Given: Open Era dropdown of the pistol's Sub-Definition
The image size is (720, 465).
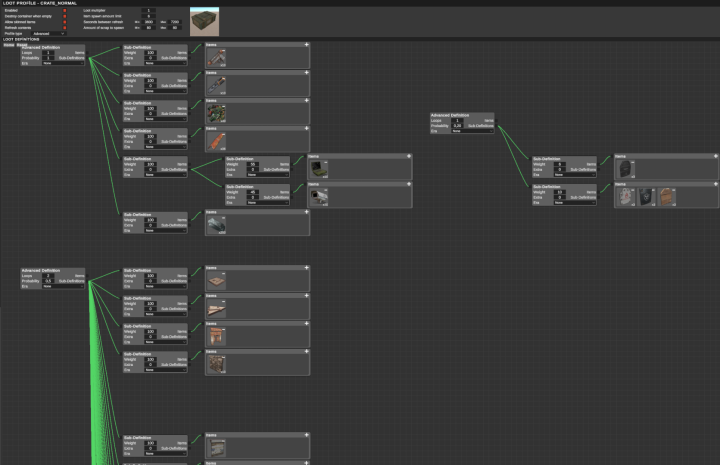Looking at the screenshot, I should pyautogui.click(x=165, y=63).
